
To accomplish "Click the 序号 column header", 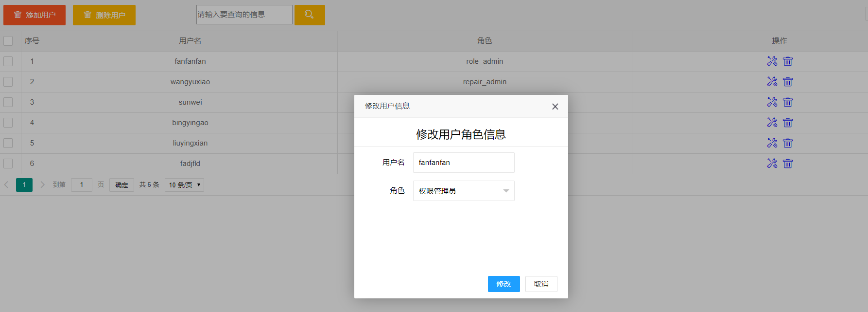I will (32, 41).
